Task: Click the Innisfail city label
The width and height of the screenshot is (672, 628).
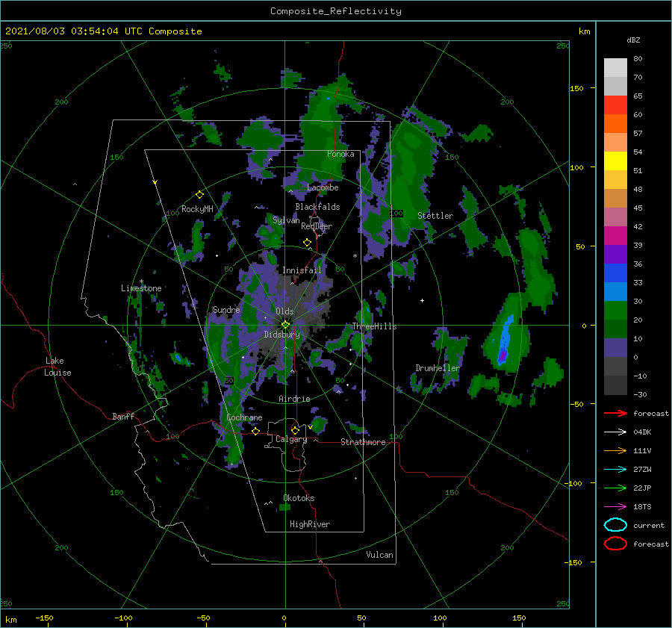Action: (x=302, y=270)
